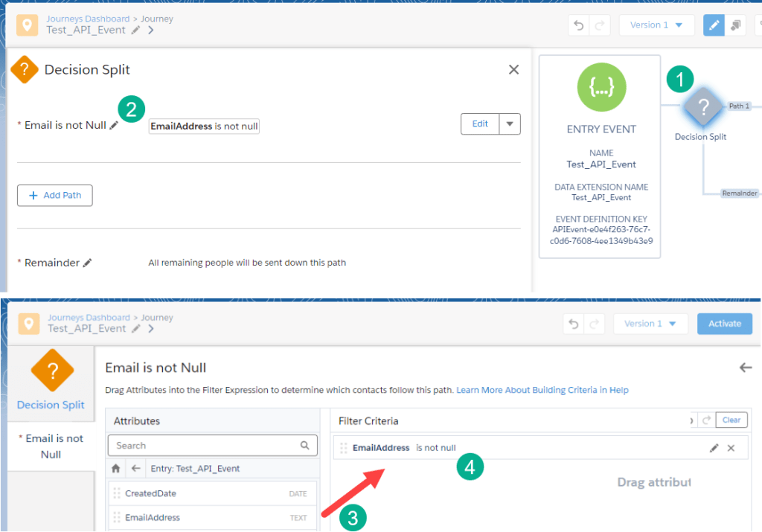Click the Attributes search field

pyautogui.click(x=205, y=446)
